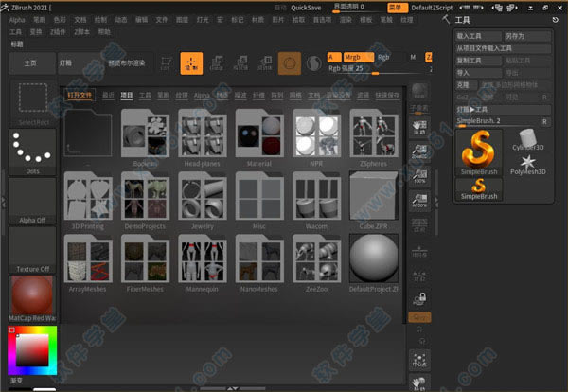Open the MatCap Red Wax material picker

32,298
